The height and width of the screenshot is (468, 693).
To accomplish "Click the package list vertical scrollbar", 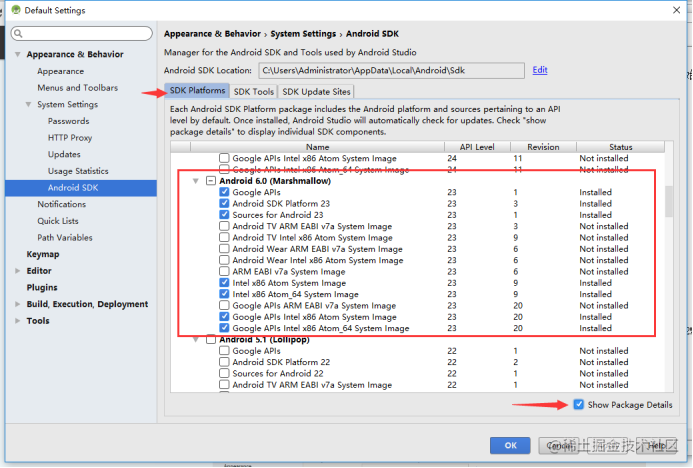I will (x=669, y=201).
